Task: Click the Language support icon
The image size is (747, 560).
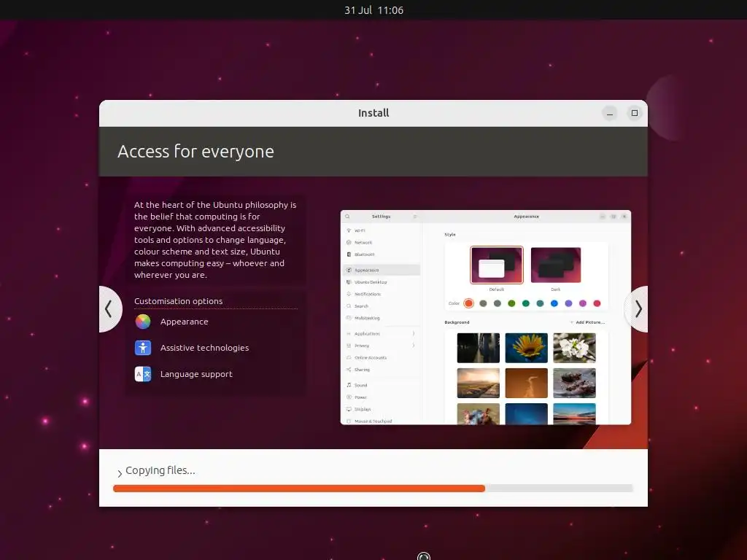Action: pos(143,374)
